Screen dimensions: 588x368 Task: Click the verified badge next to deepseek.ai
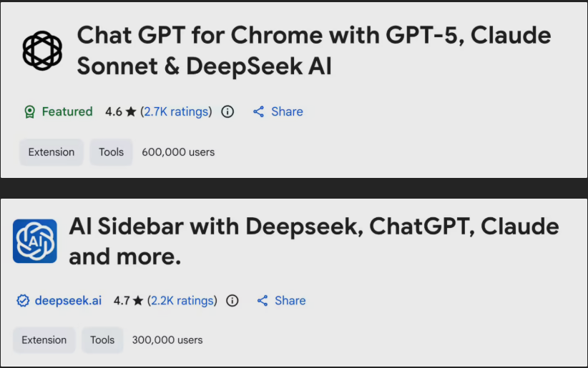tap(23, 301)
